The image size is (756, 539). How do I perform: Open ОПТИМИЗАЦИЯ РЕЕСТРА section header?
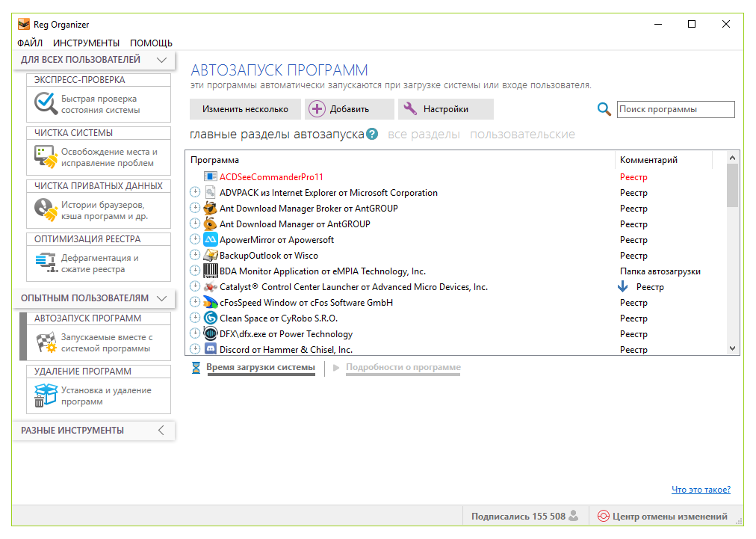99,239
